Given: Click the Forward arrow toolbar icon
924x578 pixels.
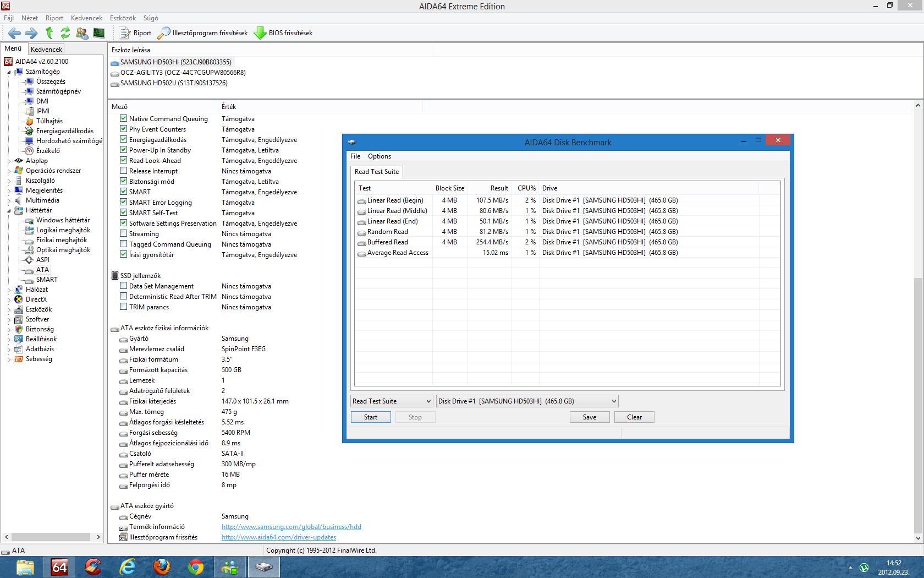Looking at the screenshot, I should coord(31,33).
